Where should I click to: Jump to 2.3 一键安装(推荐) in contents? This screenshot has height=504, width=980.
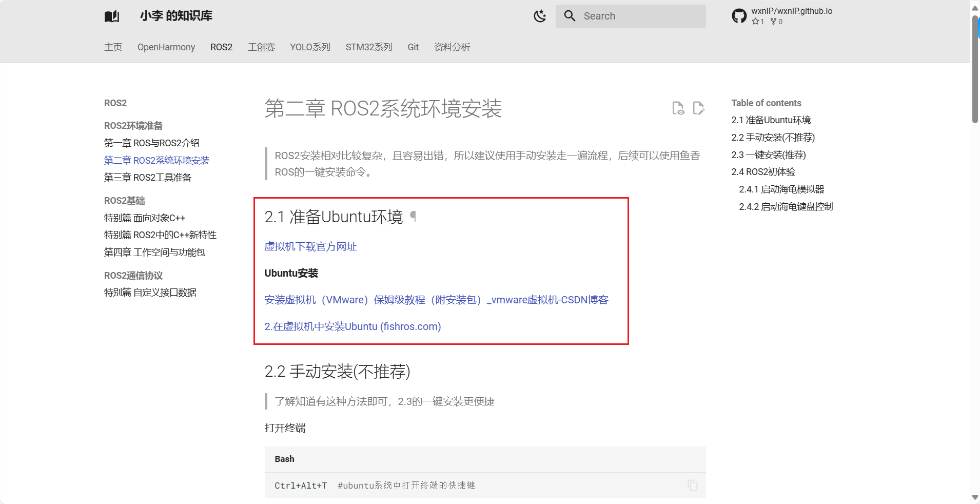[768, 155]
